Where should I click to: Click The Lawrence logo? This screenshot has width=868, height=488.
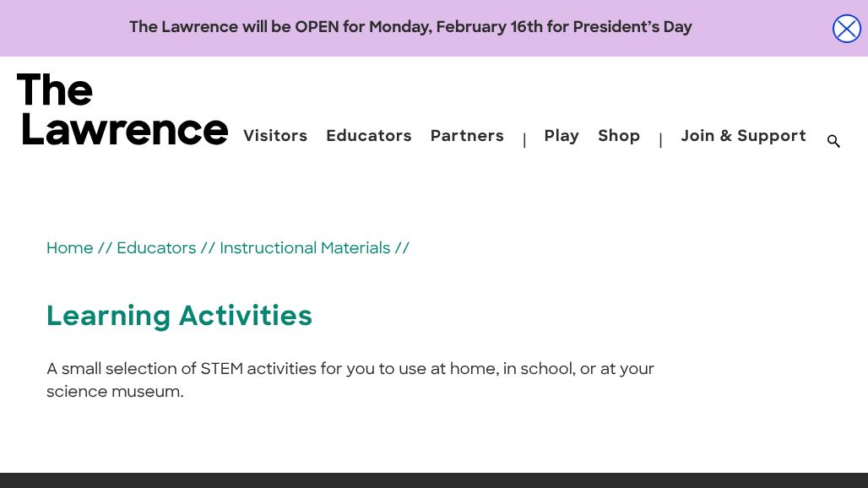point(122,111)
